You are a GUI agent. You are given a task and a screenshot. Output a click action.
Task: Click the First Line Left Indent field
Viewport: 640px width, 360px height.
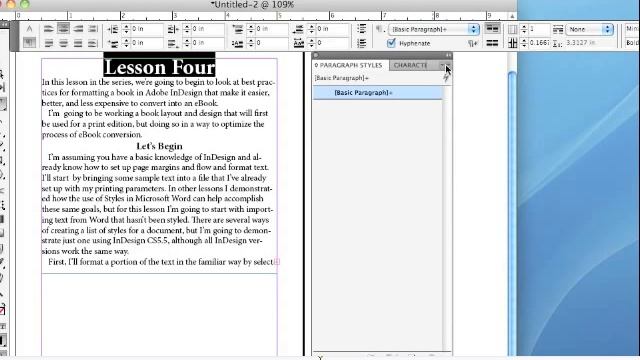(147, 43)
